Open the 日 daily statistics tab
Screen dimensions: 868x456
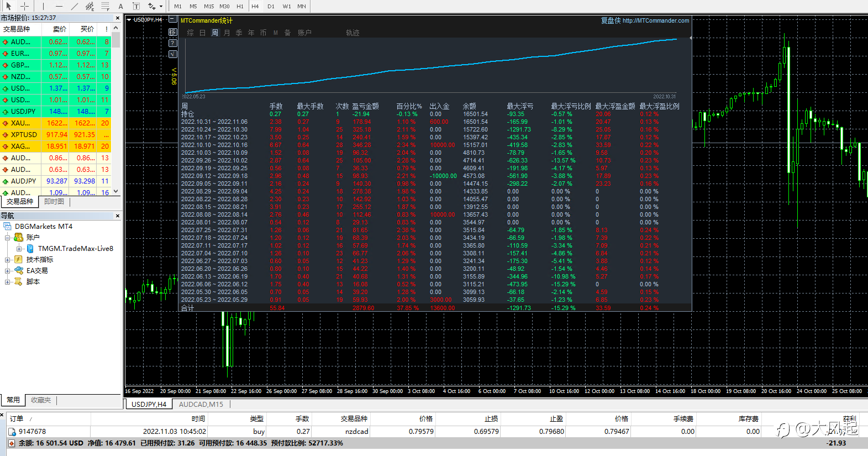(x=202, y=33)
